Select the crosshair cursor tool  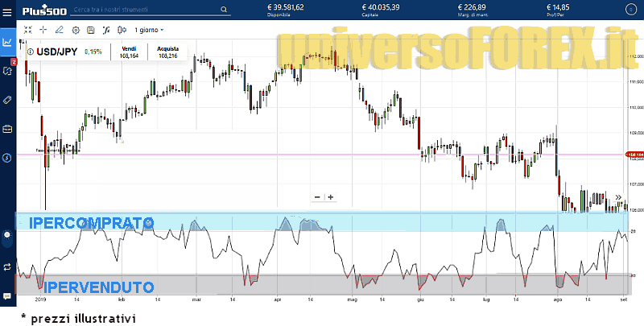(43, 30)
